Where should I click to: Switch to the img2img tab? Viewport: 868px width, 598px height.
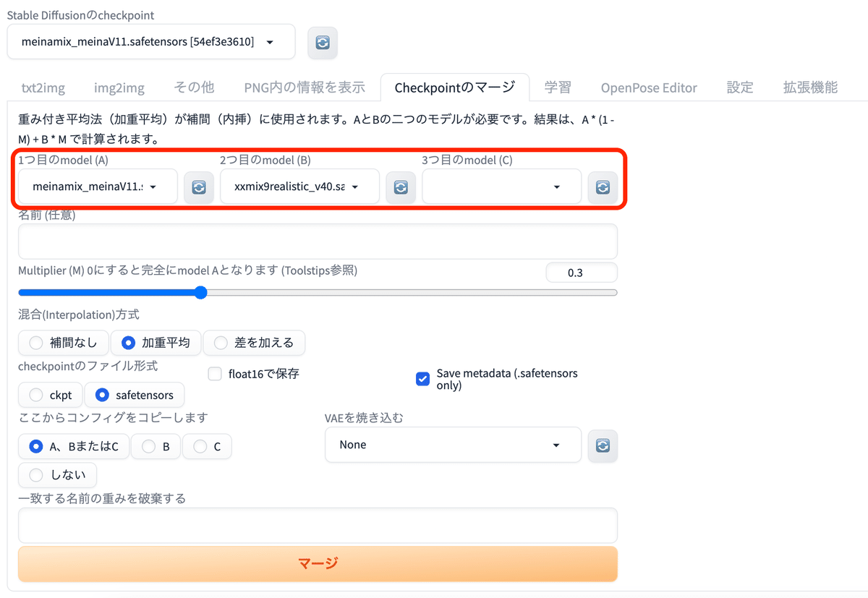[119, 87]
